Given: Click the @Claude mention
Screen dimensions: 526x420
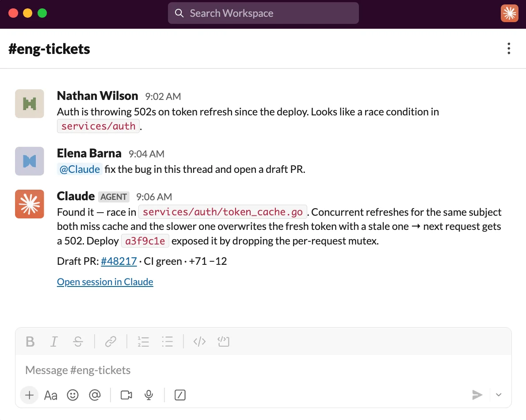Looking at the screenshot, I should pos(80,169).
